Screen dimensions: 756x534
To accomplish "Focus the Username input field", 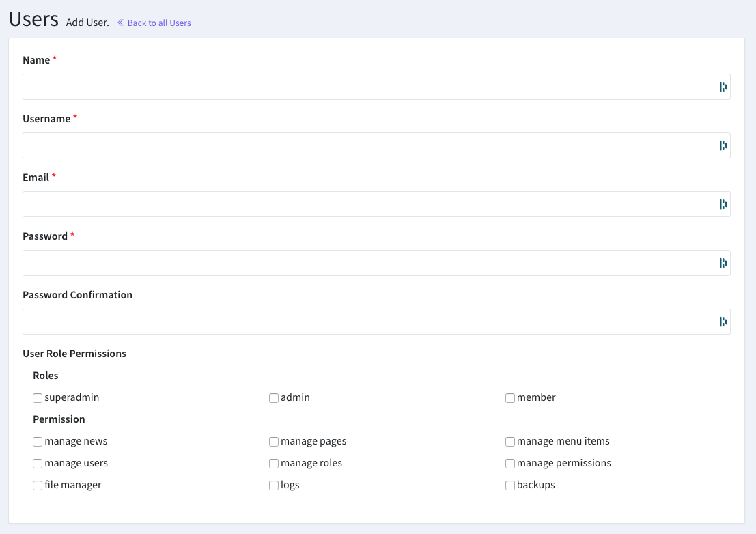I will (376, 145).
